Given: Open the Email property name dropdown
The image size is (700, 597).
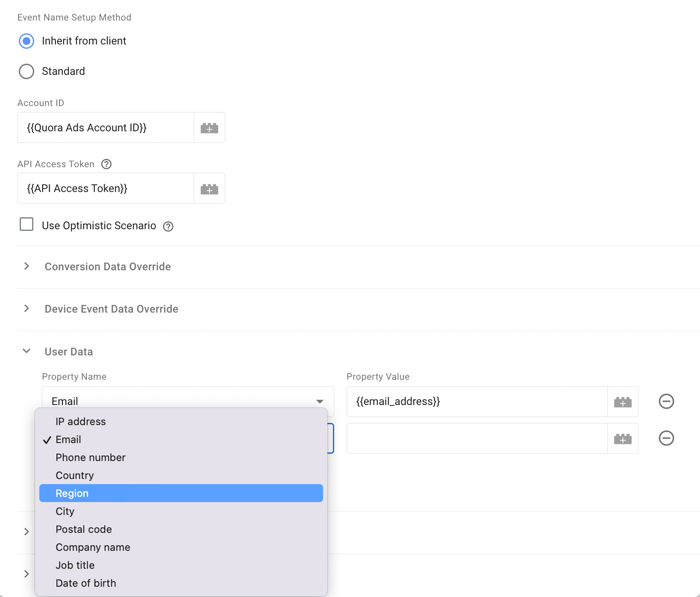Looking at the screenshot, I should click(188, 401).
